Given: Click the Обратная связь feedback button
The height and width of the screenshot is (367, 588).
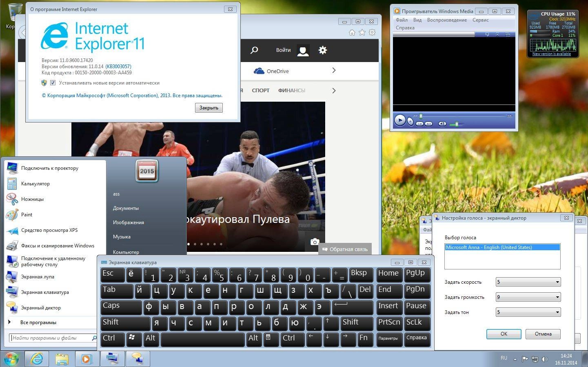Looking at the screenshot, I should 344,249.
